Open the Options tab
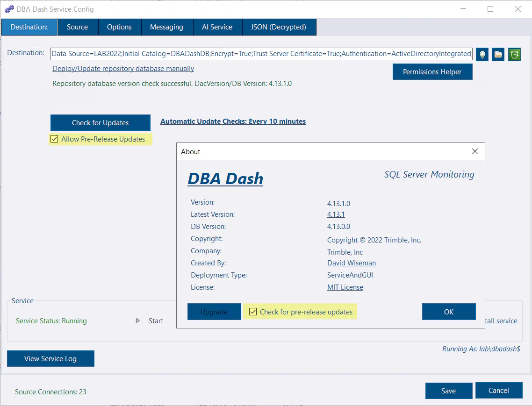The image size is (532, 406). [119, 27]
